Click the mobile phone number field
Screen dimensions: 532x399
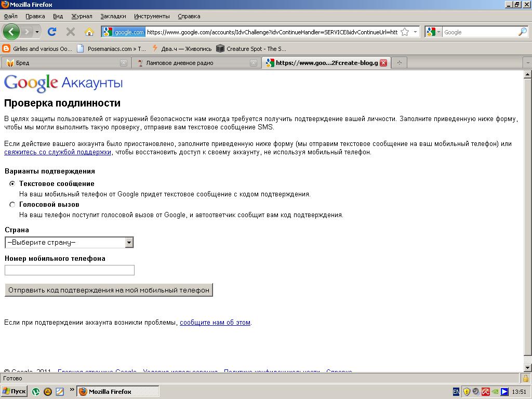(x=70, y=270)
